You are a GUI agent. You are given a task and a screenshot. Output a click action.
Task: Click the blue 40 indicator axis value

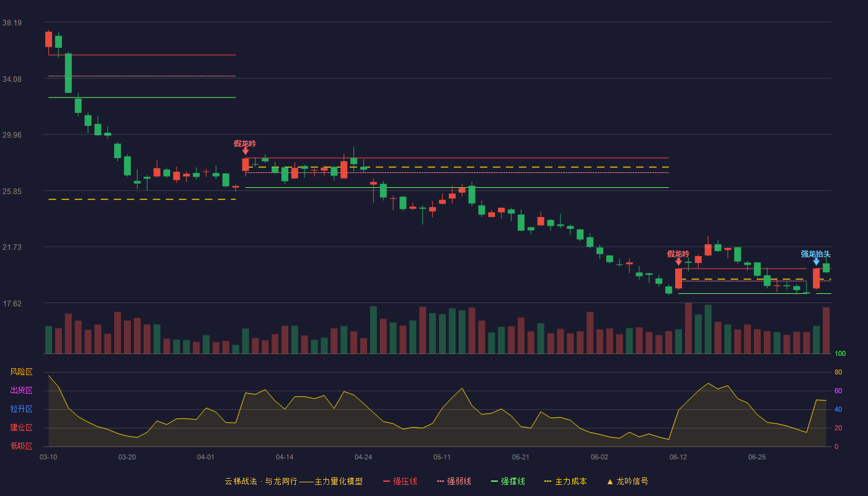838,409
